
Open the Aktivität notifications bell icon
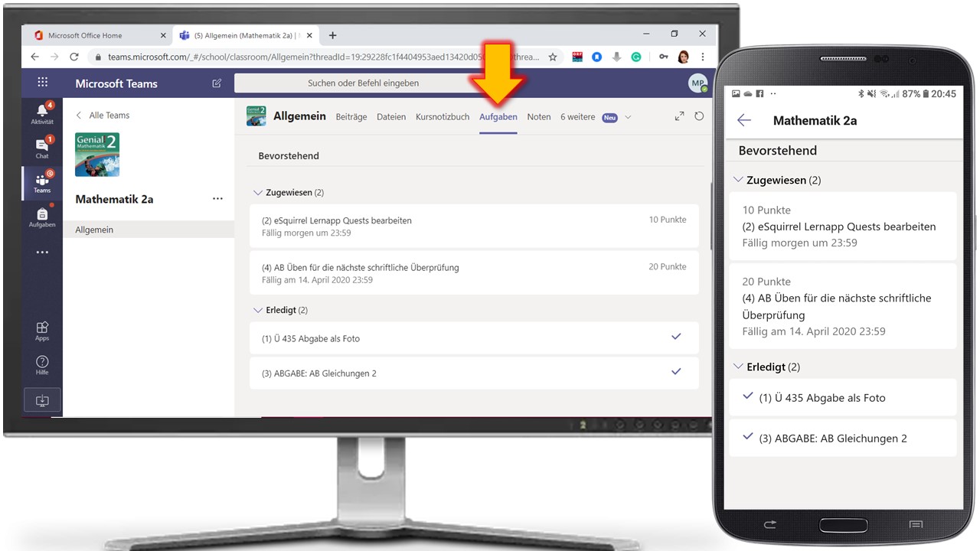(x=42, y=112)
